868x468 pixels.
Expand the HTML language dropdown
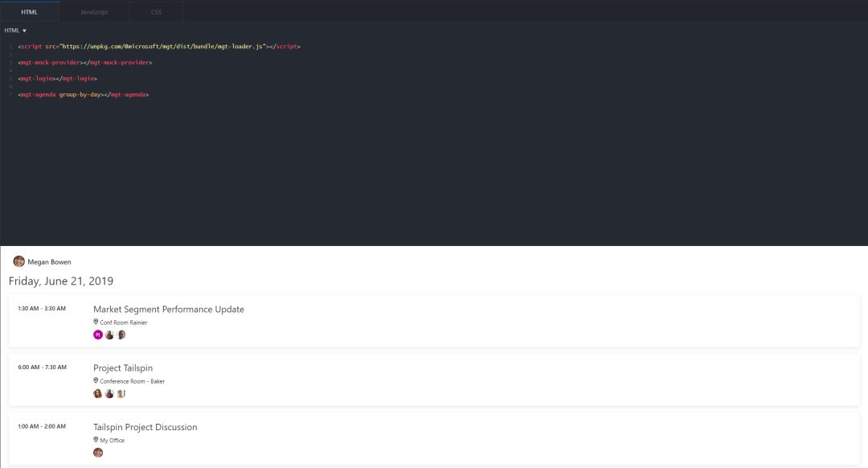15,31
